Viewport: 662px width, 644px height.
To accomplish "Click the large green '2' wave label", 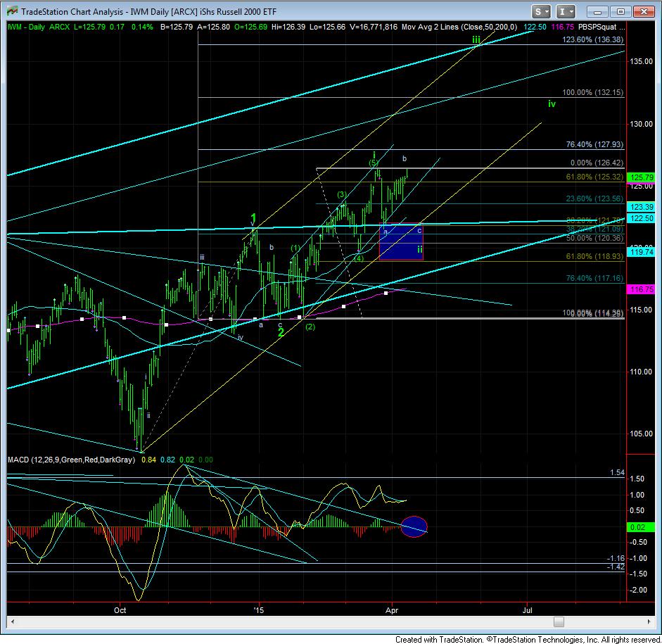I will (281, 333).
